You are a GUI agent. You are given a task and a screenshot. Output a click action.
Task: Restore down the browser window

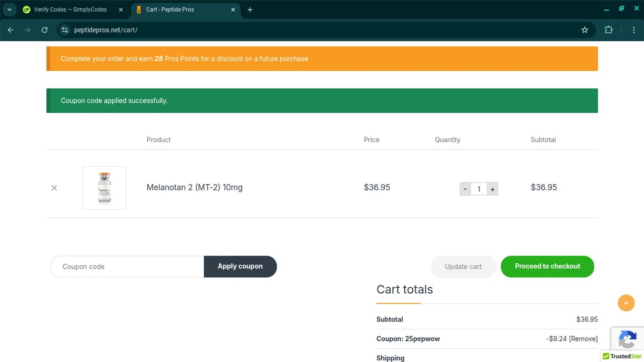pyautogui.click(x=621, y=9)
